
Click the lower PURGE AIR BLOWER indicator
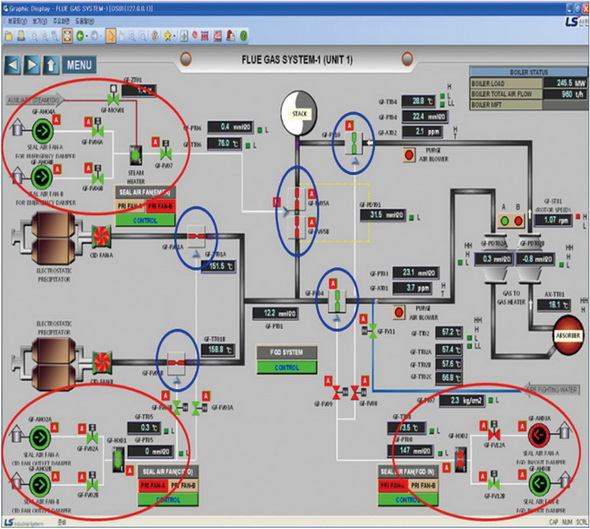[x=399, y=312]
